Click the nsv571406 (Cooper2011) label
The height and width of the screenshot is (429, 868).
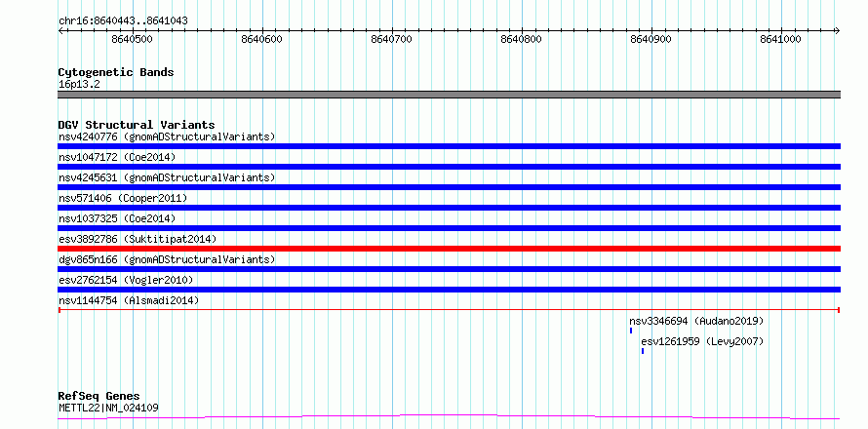click(x=123, y=198)
